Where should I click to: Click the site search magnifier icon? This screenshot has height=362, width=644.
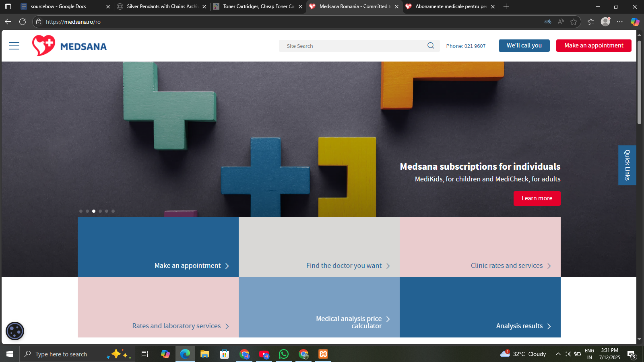click(431, 45)
